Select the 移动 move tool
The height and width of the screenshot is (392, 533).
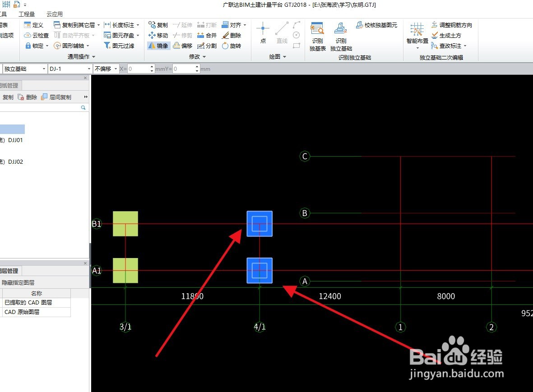click(x=158, y=35)
